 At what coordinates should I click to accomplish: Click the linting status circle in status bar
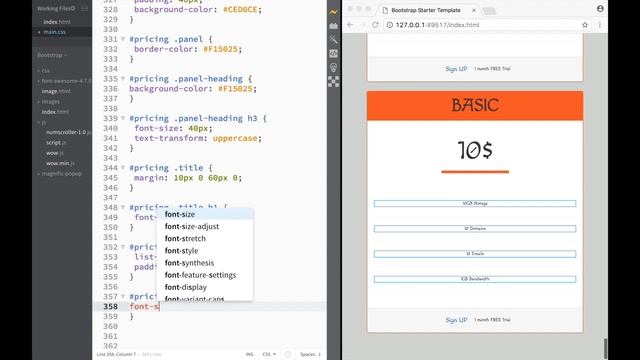(288, 354)
